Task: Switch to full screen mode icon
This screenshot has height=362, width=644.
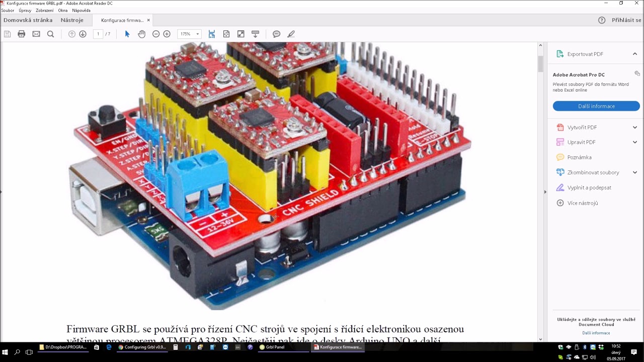Action: [x=241, y=34]
